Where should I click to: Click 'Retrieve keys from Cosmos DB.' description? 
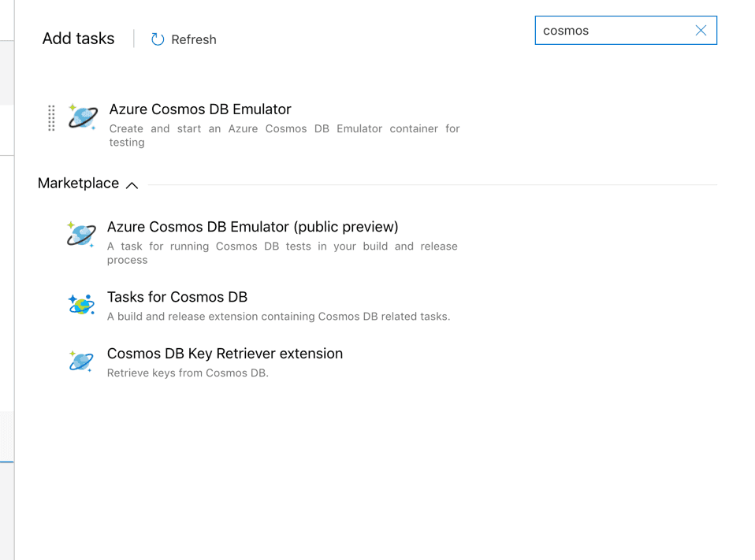click(x=188, y=373)
